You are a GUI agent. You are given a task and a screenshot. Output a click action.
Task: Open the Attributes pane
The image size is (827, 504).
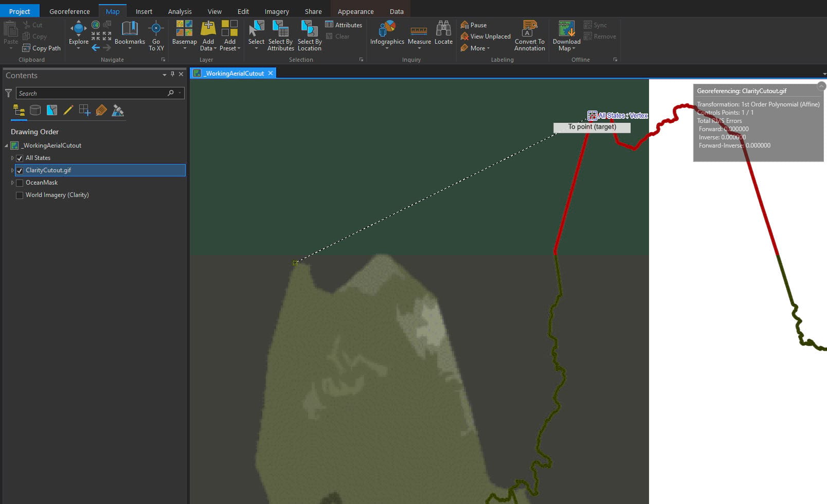[x=344, y=25]
